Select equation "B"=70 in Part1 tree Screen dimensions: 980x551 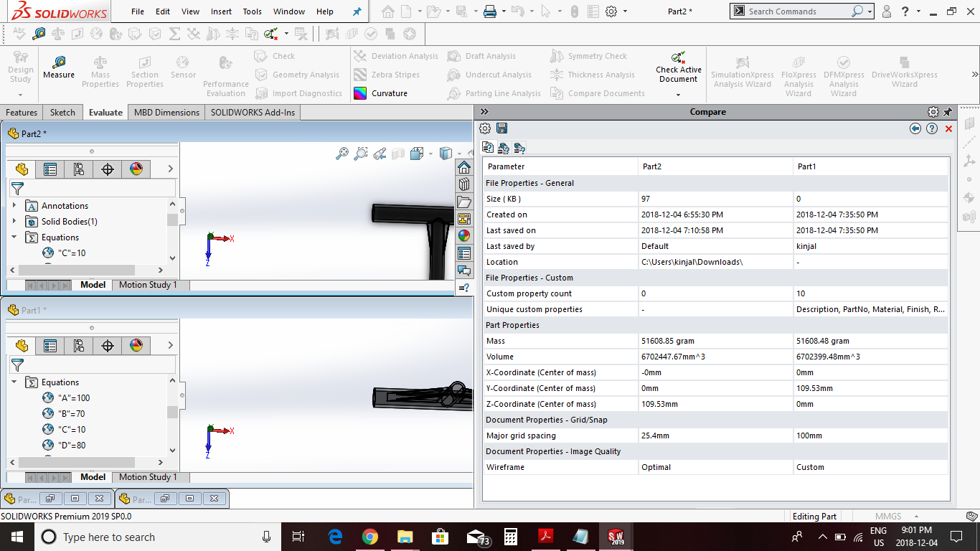pyautogui.click(x=72, y=414)
